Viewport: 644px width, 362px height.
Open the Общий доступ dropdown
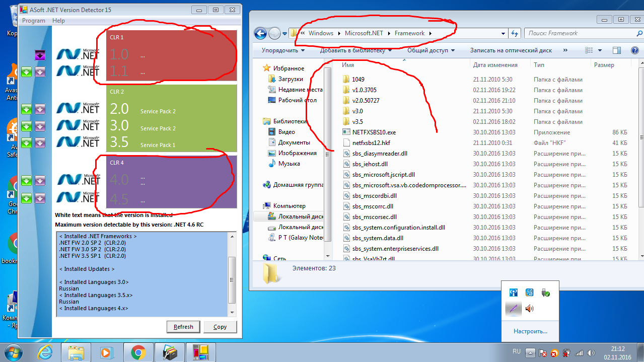tap(431, 50)
